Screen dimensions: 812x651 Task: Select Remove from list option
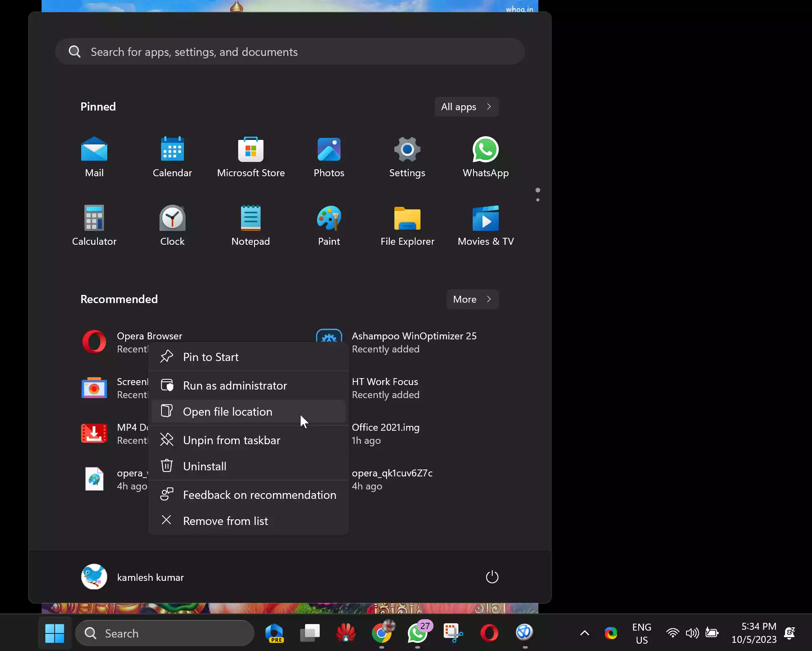(225, 520)
